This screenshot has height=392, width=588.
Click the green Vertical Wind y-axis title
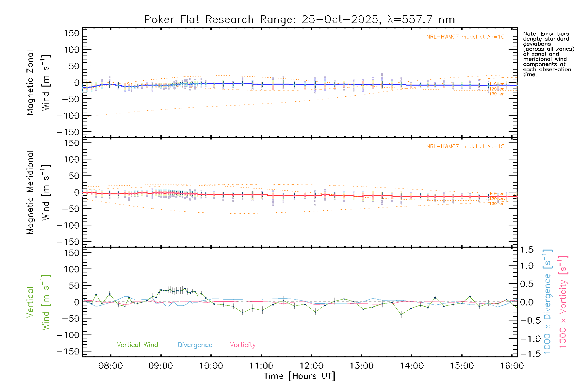point(38,302)
